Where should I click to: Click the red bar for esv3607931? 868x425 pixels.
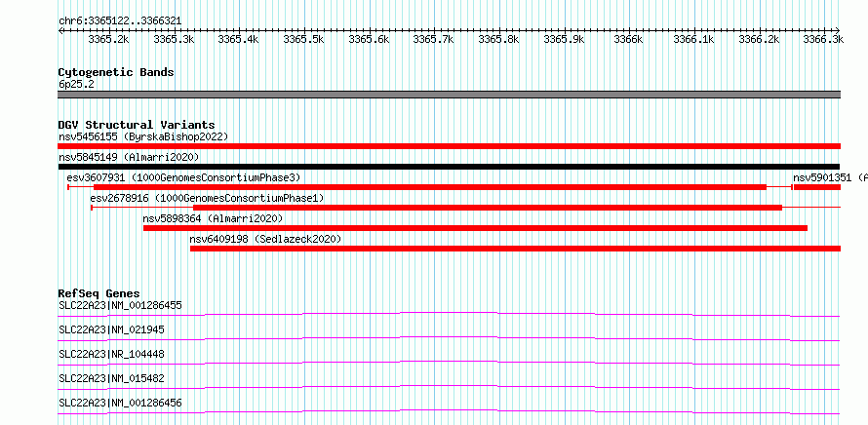point(430,187)
